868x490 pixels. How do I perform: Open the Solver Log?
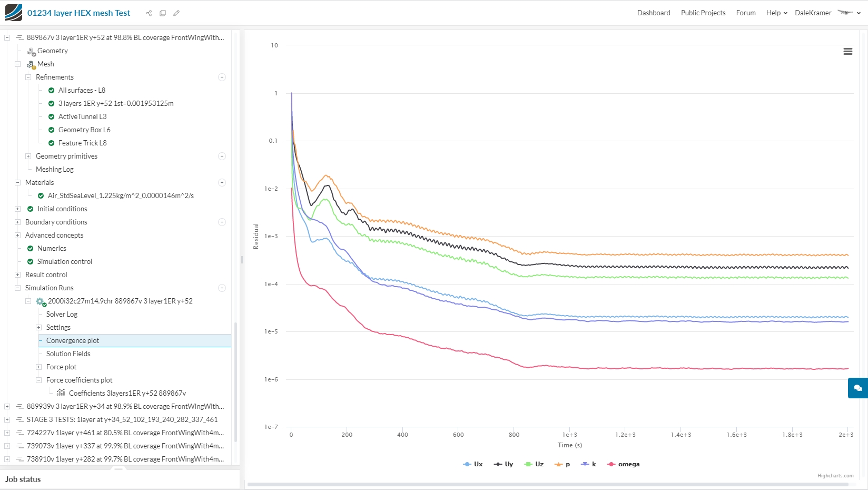click(62, 315)
